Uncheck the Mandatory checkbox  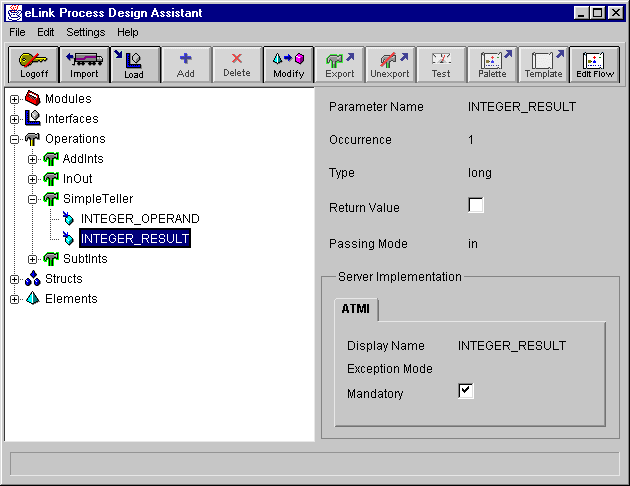[466, 391]
